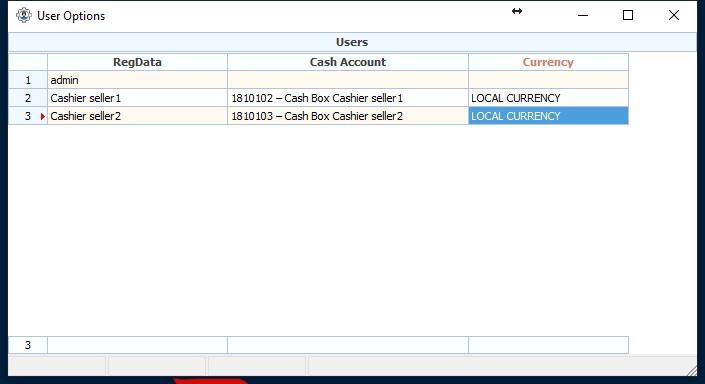The width and height of the screenshot is (705, 384).
Task: Click the red row pointer on row 3
Action: (43, 116)
